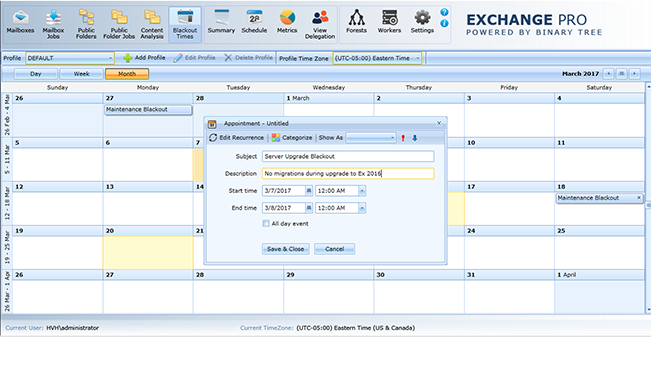
Task: Open the Metrics pie chart view
Action: coord(287,23)
